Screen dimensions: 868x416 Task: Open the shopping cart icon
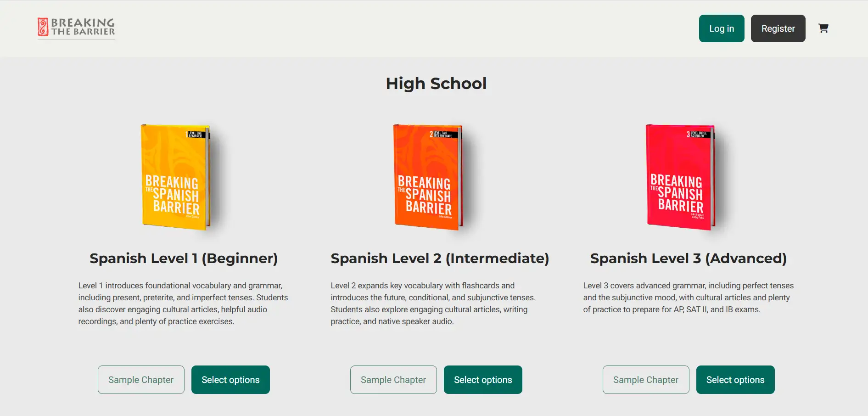823,28
